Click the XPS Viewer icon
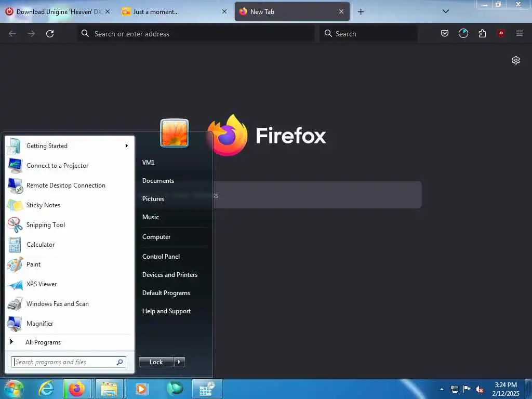 point(15,284)
